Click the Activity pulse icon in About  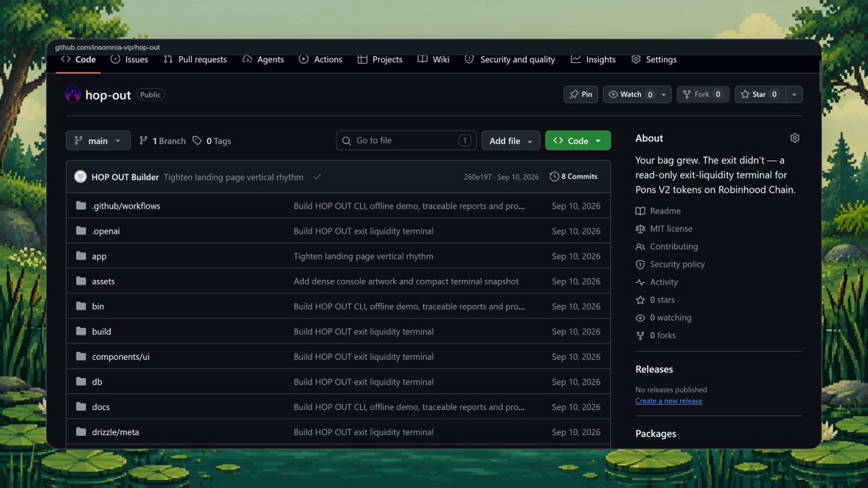(640, 283)
